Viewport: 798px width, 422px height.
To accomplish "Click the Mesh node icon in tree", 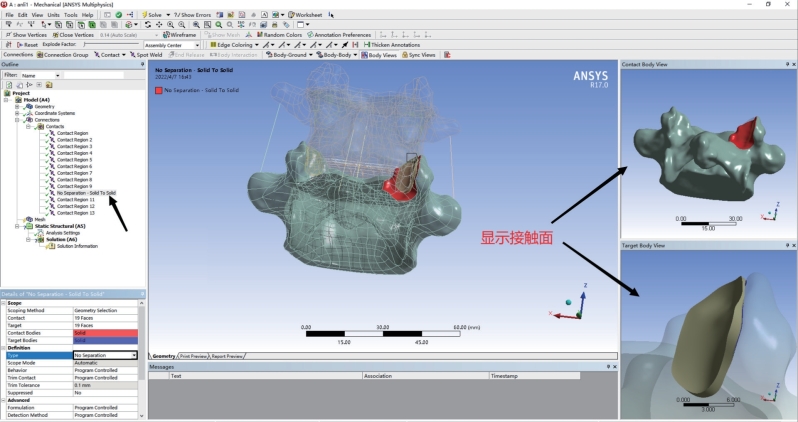I will click(x=29, y=219).
